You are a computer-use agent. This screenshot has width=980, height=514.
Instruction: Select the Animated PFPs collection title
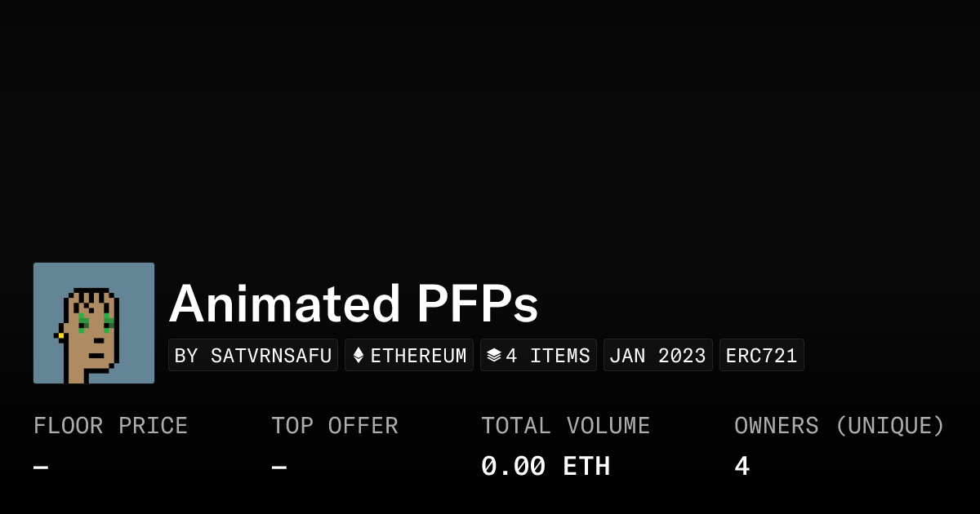354,304
